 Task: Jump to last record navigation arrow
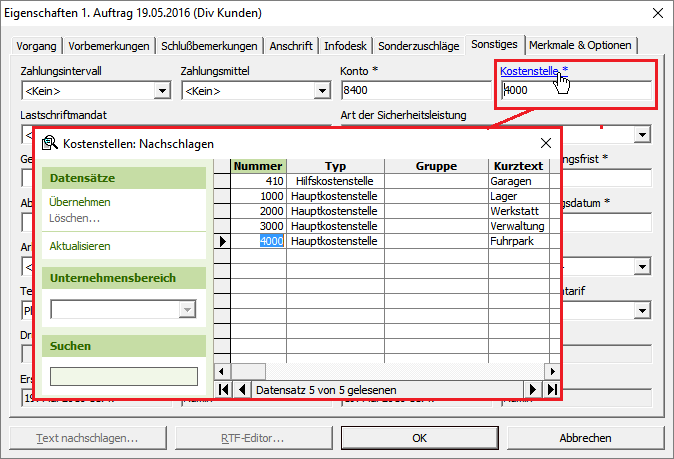point(551,389)
